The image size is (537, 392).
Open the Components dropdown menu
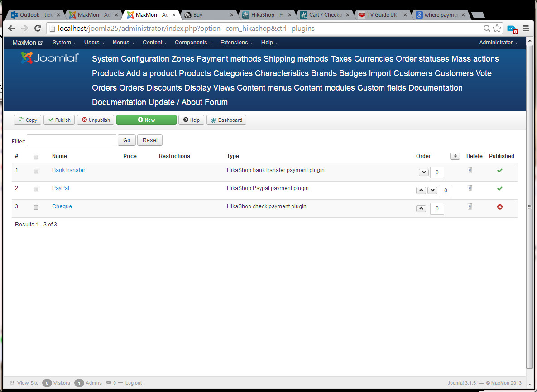193,43
